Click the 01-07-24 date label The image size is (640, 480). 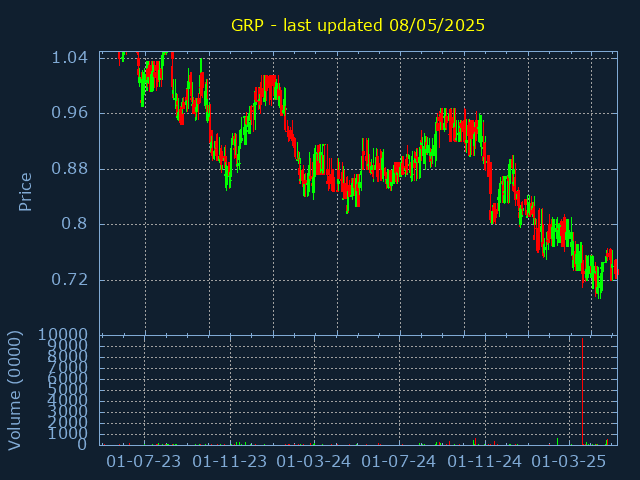(399, 462)
